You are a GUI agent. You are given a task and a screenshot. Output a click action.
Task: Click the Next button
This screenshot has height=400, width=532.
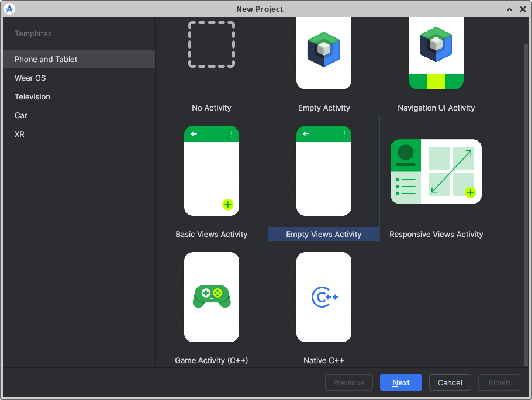click(x=400, y=382)
